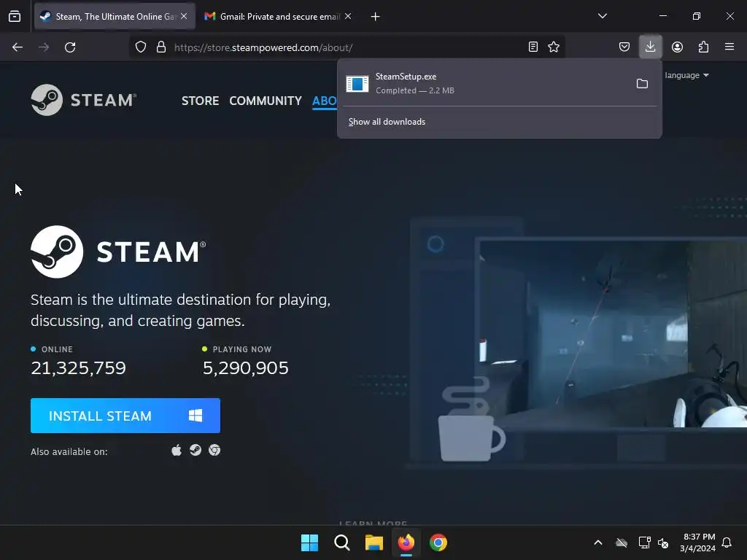Image resolution: width=747 pixels, height=560 pixels.
Task: Click the Firefox View icon
Action: tap(15, 16)
